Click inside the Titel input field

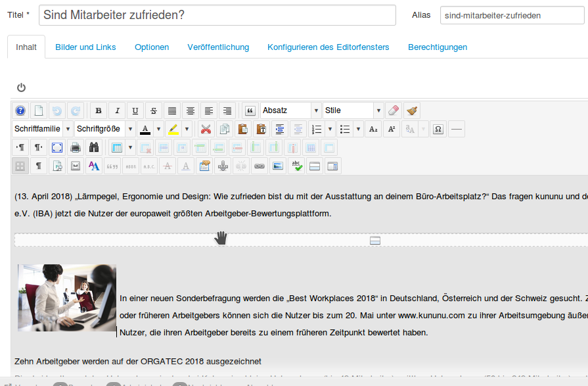[217, 14]
